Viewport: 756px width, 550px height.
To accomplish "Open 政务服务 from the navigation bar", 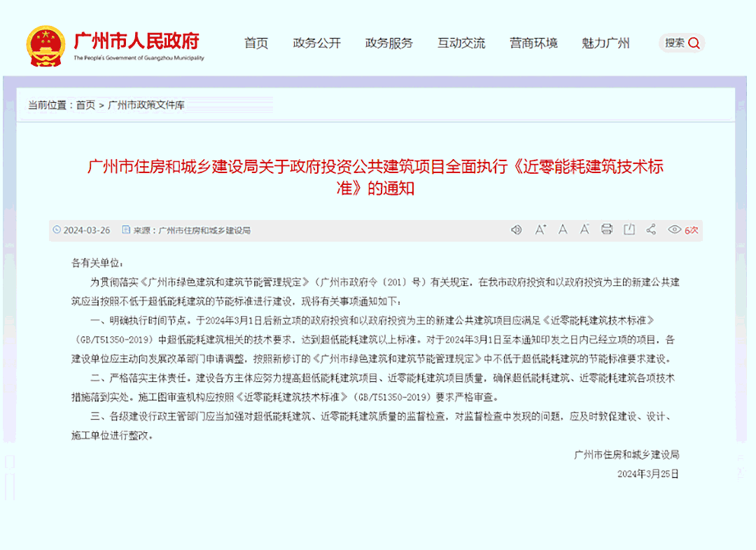I will [x=388, y=43].
